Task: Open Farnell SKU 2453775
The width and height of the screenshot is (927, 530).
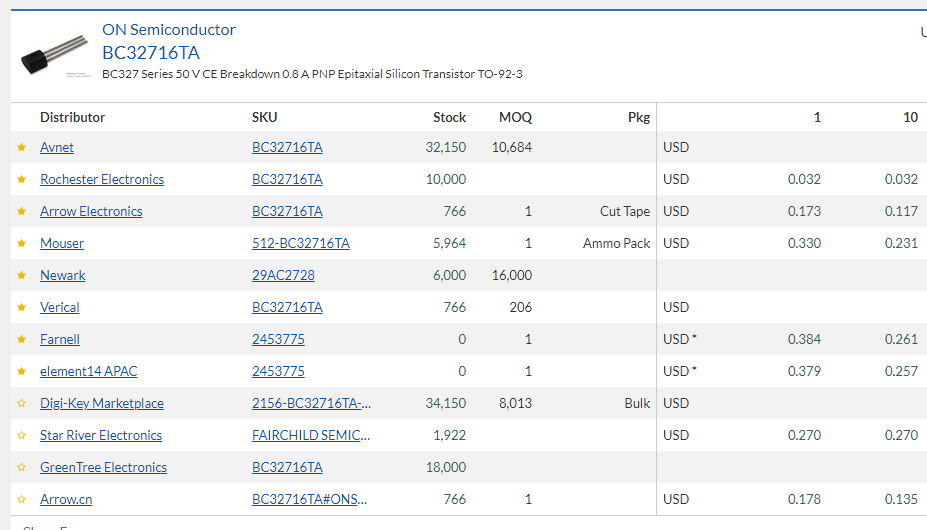Action: click(278, 339)
